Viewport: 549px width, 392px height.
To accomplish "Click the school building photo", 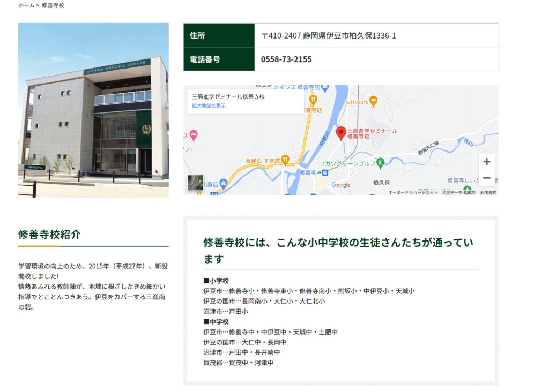I will click(x=93, y=110).
